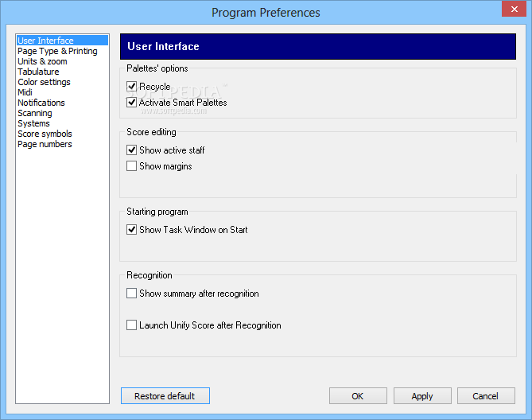Viewport: 532px width, 420px height.
Task: Uncheck the Recycle checkbox
Action: [x=132, y=87]
